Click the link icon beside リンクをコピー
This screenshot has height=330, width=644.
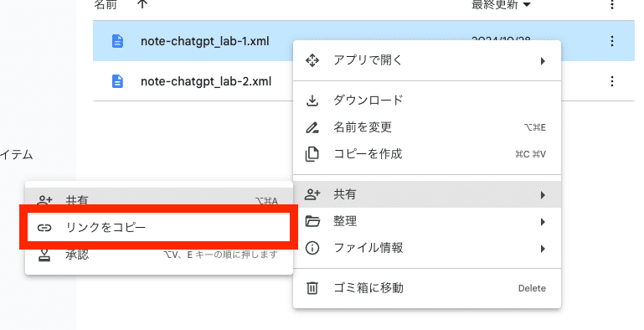(44, 227)
